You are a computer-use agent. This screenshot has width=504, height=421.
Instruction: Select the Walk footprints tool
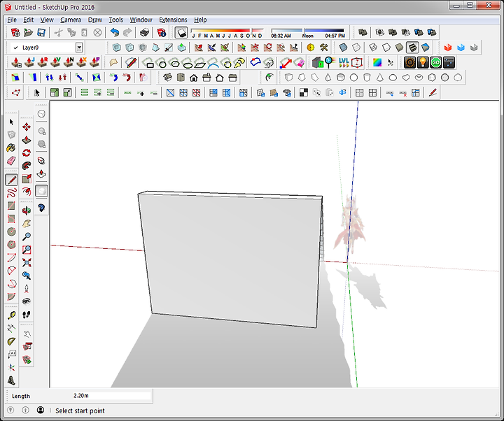coord(27,315)
